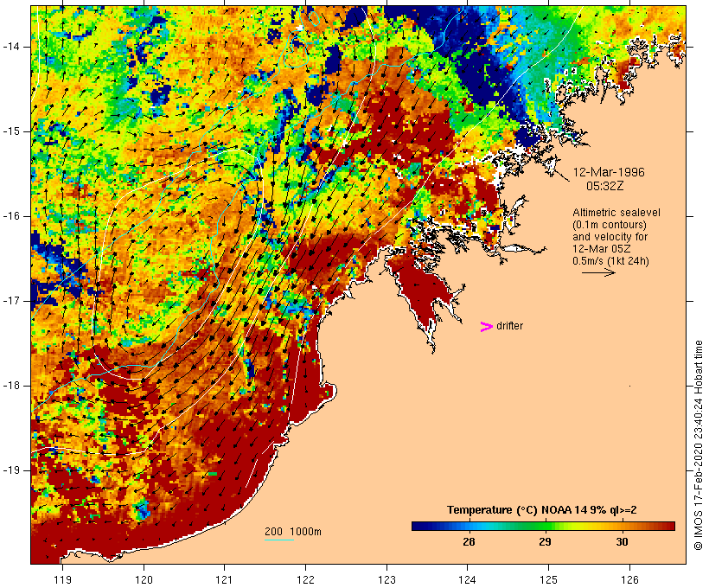Click the IMOS copyright timestamp text

[698, 445]
